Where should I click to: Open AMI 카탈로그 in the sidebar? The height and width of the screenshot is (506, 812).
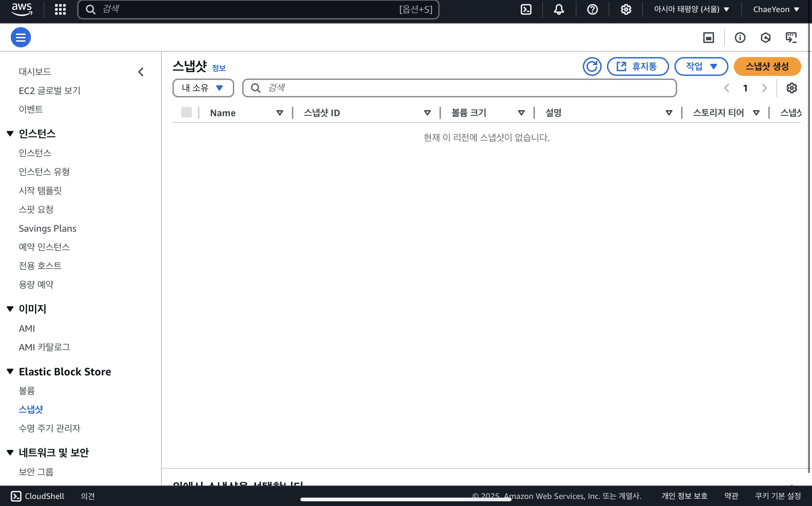pyautogui.click(x=44, y=347)
